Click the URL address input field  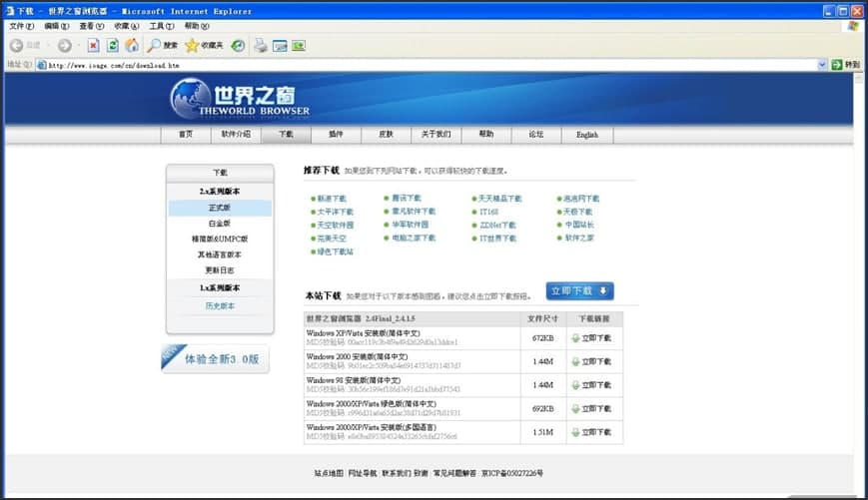[430, 65]
